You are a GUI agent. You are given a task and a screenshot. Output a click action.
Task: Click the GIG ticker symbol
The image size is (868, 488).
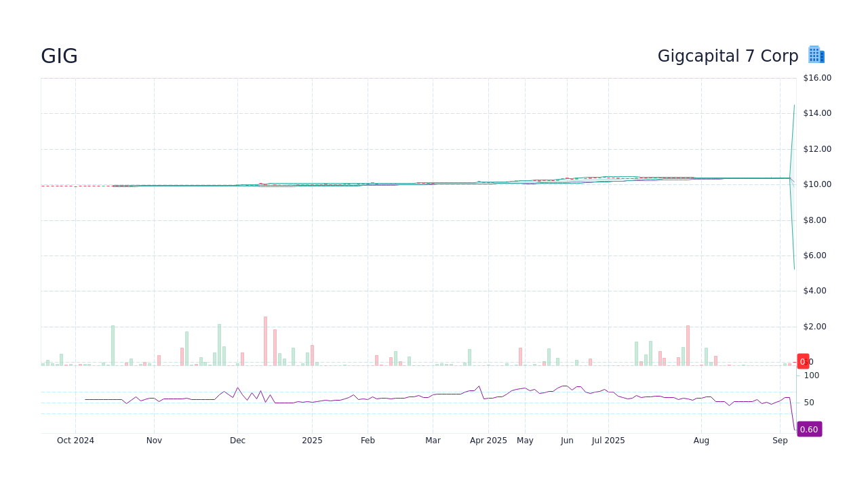click(59, 56)
